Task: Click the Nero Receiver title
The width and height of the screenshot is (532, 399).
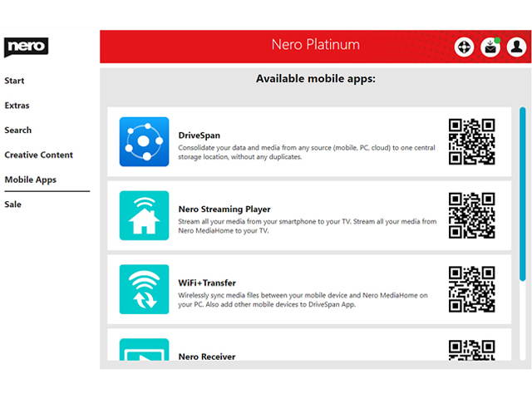Action: 207,357
